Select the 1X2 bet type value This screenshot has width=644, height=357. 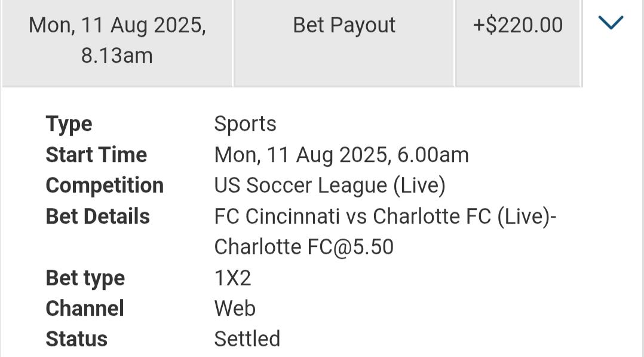tap(233, 278)
